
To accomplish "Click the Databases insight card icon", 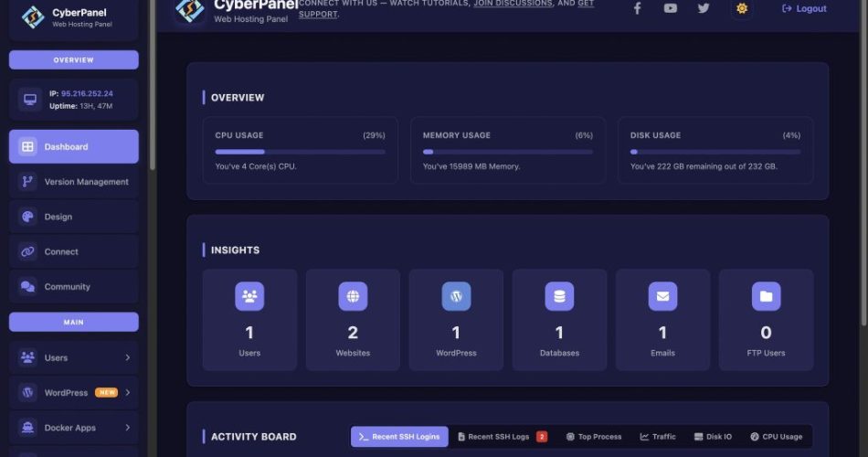I will point(560,296).
